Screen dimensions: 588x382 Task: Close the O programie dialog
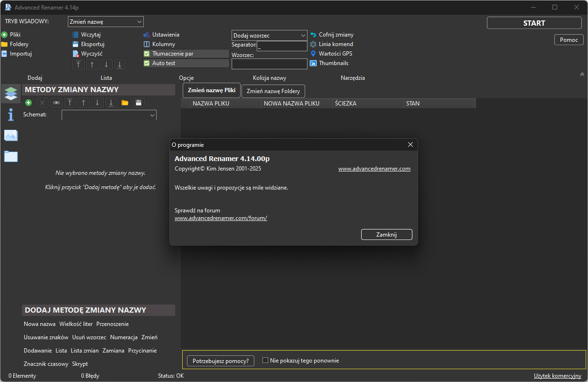(x=411, y=145)
